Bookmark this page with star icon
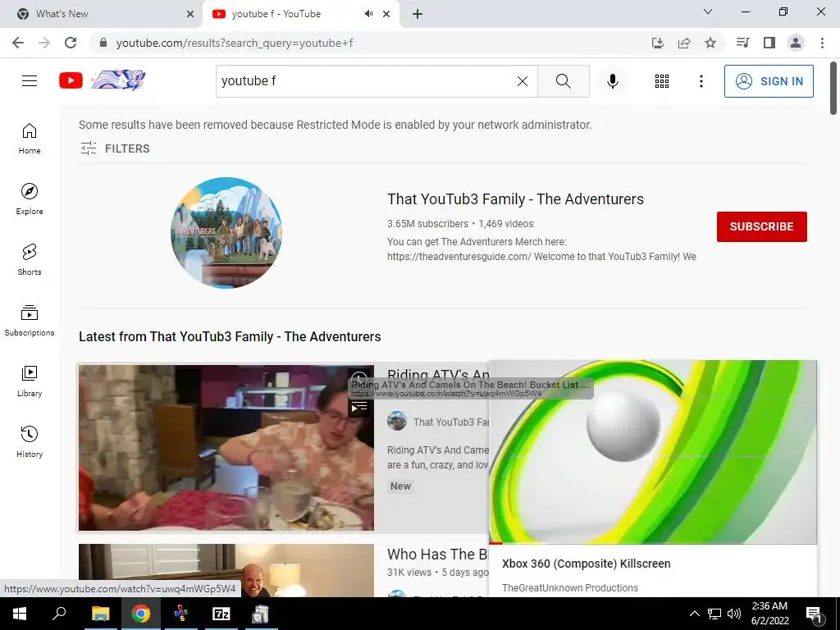The width and height of the screenshot is (840, 630). click(x=710, y=43)
